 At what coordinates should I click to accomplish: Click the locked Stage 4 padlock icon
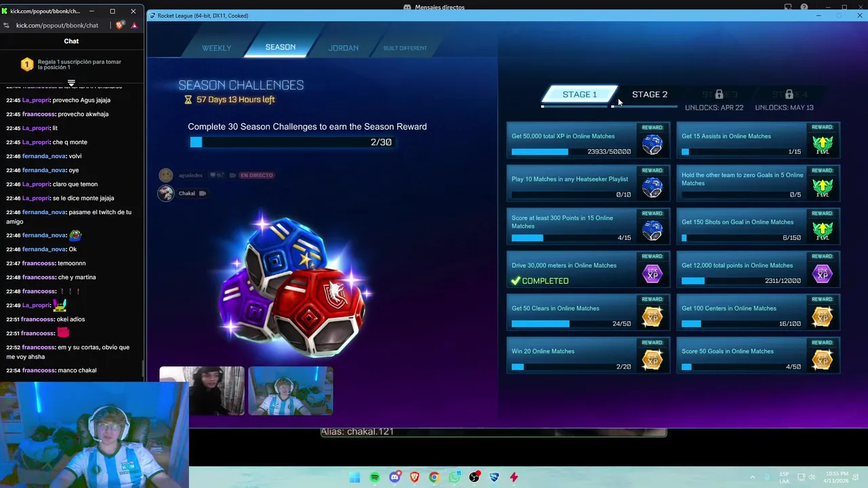point(789,94)
